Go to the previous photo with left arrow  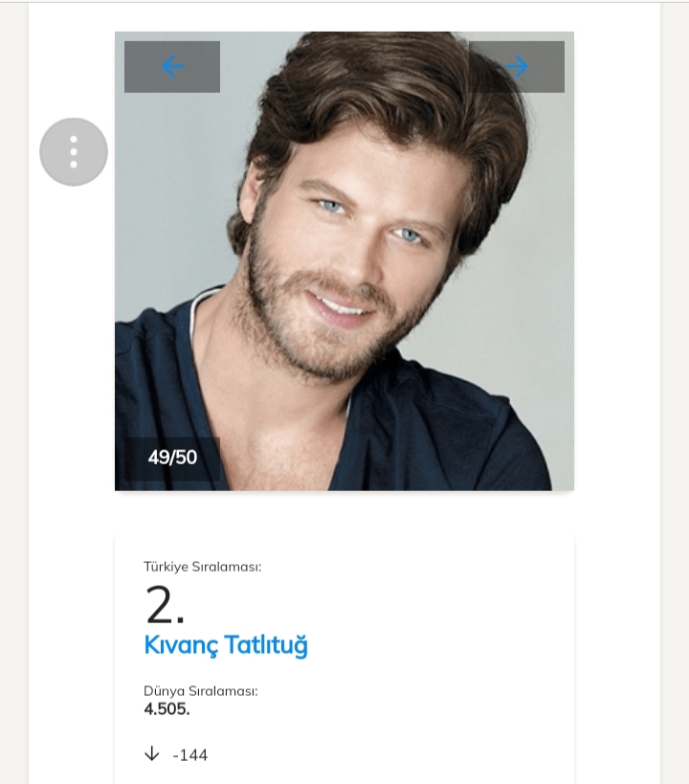coord(172,67)
